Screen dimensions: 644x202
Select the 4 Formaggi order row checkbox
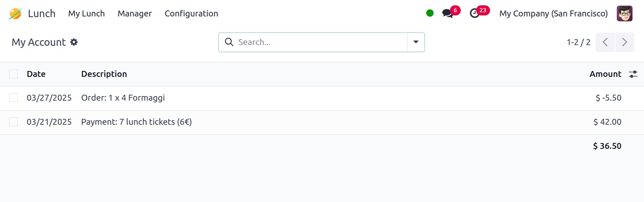click(x=14, y=98)
